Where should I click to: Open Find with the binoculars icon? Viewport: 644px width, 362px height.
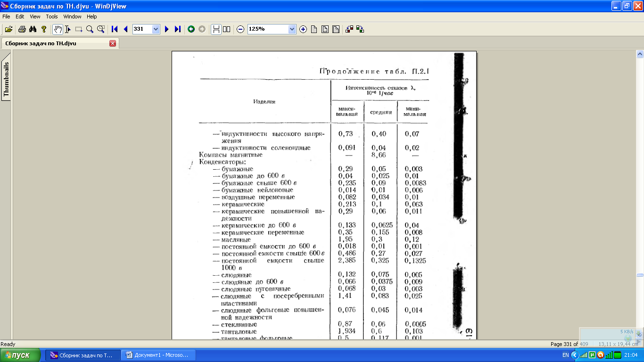click(x=33, y=29)
